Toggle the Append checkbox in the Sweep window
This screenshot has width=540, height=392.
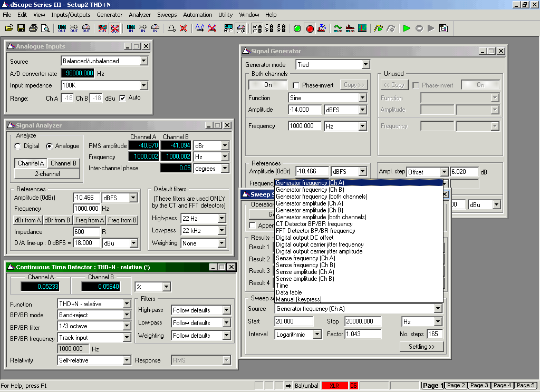point(252,226)
